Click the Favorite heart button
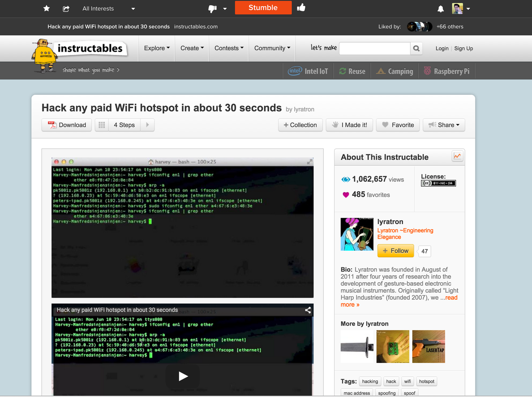Screen dimensions: 532x397 (398, 125)
